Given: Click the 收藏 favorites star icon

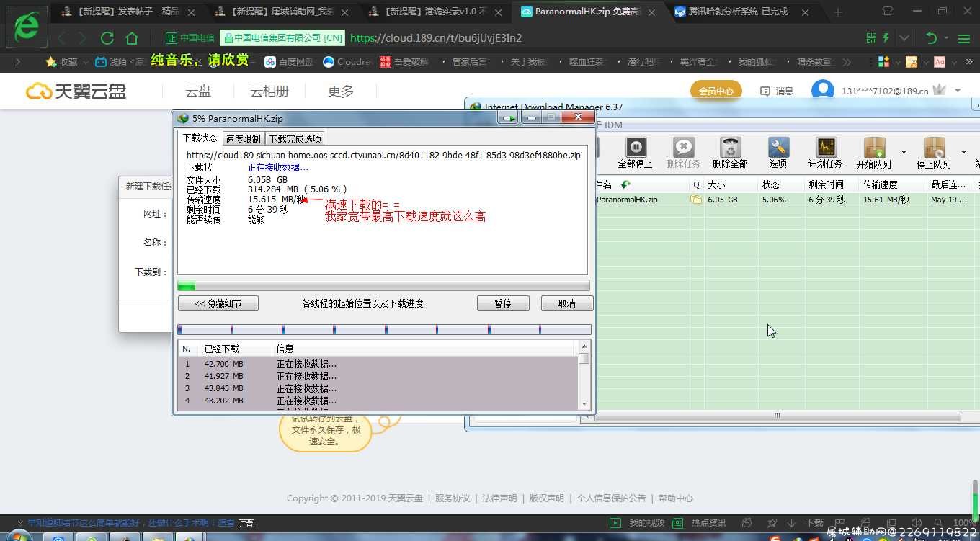Looking at the screenshot, I should click(x=51, y=62).
